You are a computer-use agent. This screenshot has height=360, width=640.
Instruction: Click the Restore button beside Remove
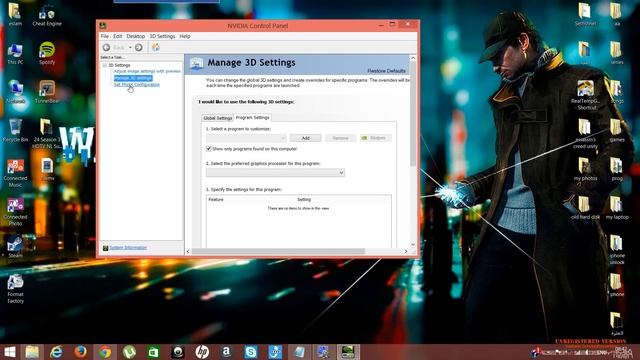click(x=376, y=138)
